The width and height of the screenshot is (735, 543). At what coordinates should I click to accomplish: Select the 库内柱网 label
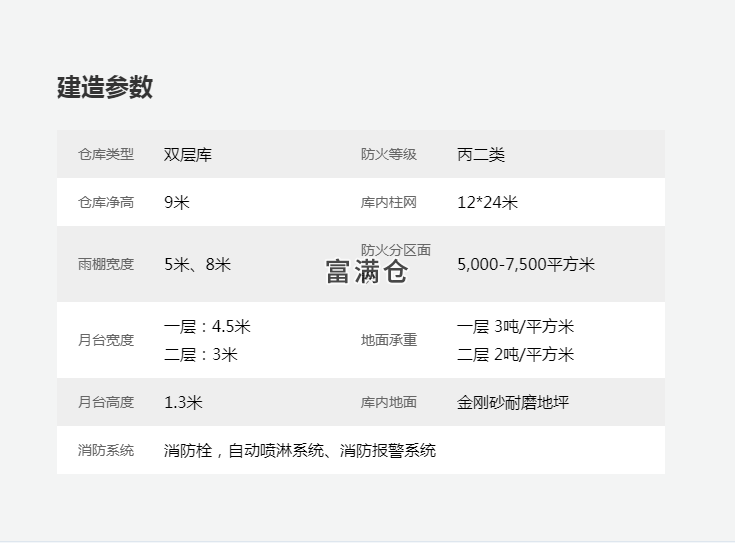(389, 202)
